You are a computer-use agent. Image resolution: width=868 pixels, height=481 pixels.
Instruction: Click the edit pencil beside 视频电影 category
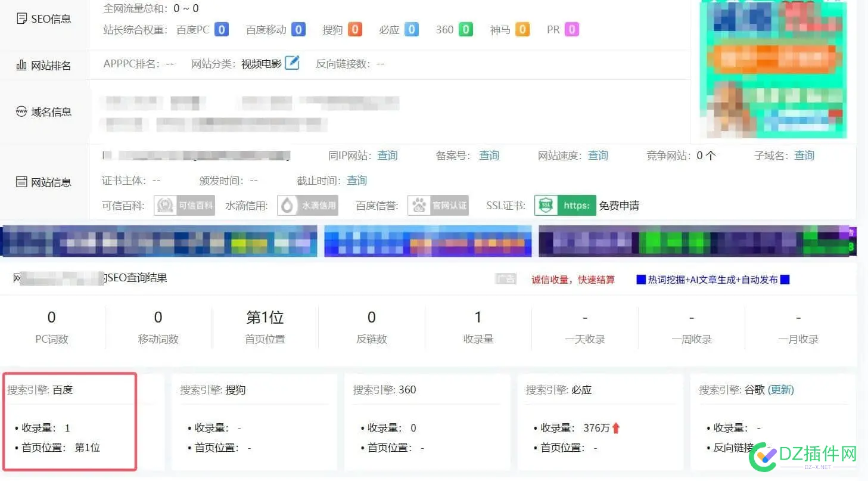click(x=292, y=62)
